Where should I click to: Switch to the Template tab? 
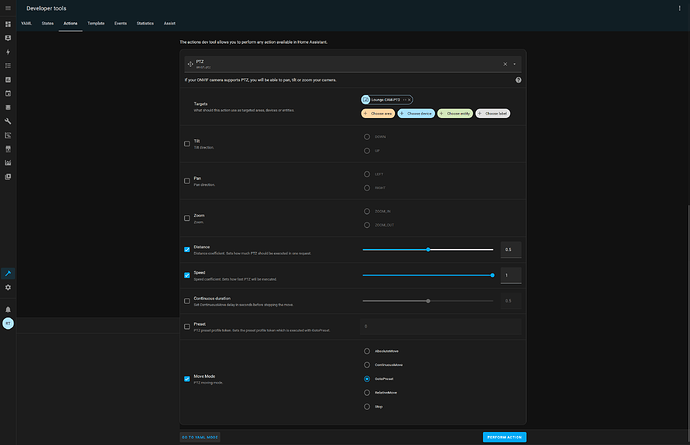[x=95, y=21]
